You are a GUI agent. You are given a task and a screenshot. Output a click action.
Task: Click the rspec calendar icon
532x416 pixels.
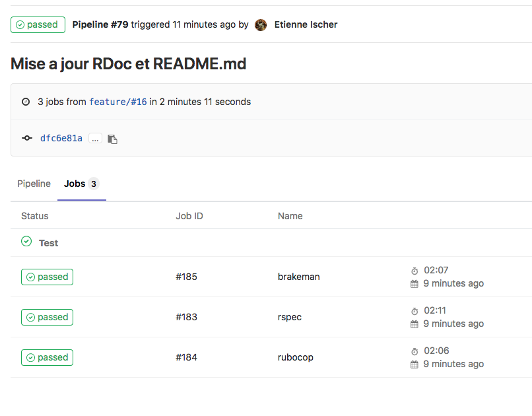(415, 324)
